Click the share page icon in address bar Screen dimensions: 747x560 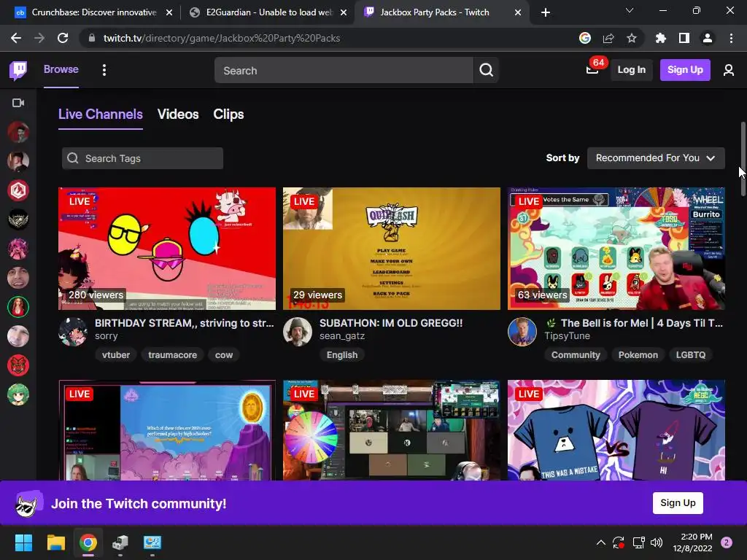point(608,38)
